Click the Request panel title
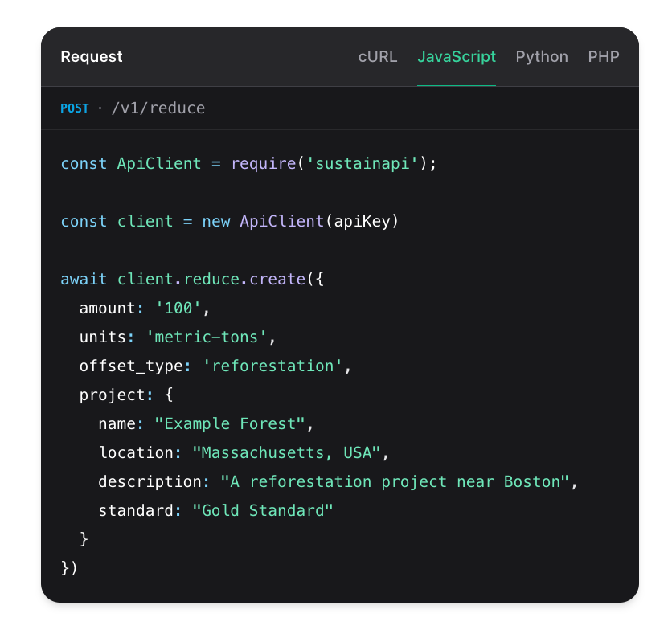This screenshot has width=672, height=630. coord(92,57)
